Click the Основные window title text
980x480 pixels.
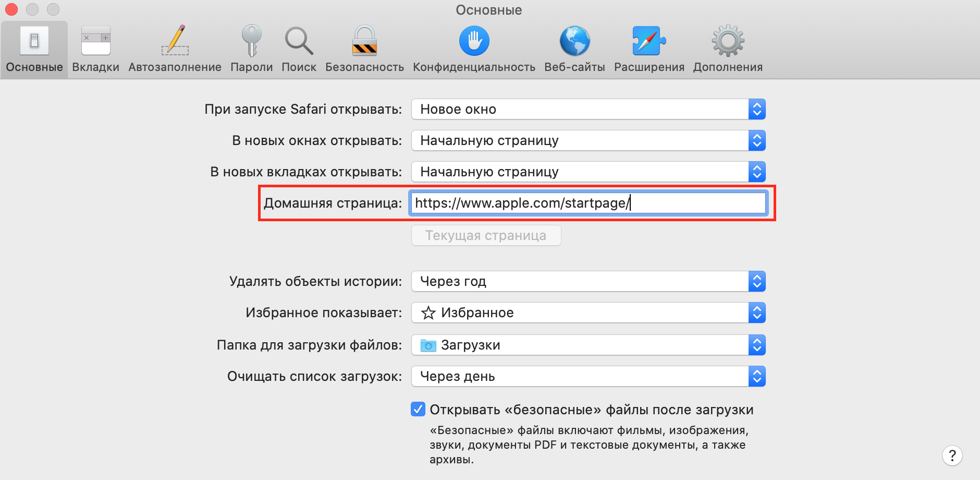pyautogui.click(x=489, y=10)
